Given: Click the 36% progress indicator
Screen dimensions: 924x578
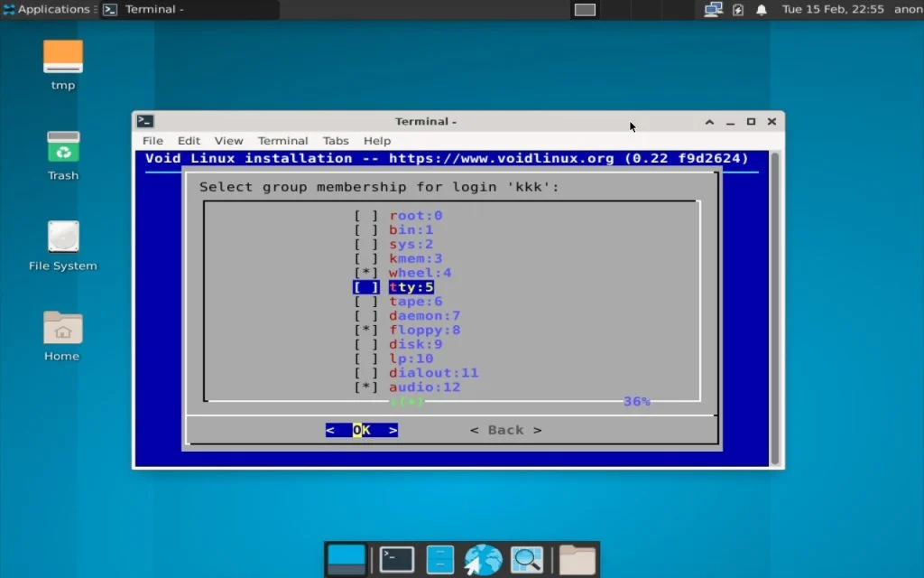Looking at the screenshot, I should coord(637,401).
